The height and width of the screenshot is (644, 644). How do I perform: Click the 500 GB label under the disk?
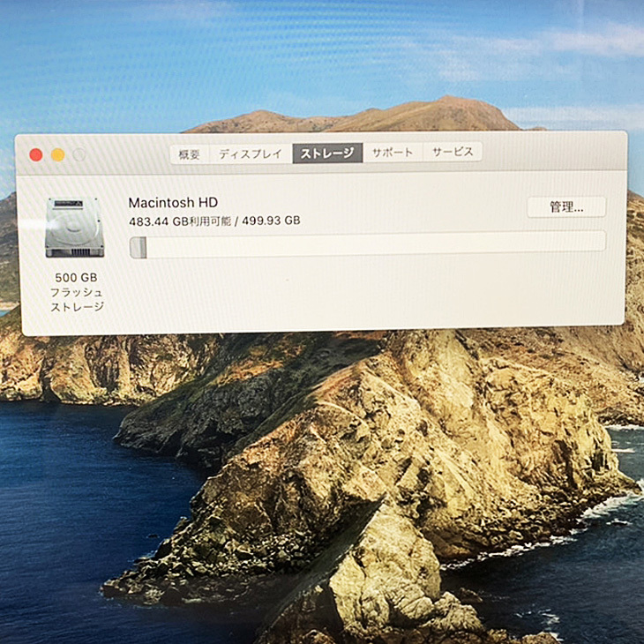point(76,277)
